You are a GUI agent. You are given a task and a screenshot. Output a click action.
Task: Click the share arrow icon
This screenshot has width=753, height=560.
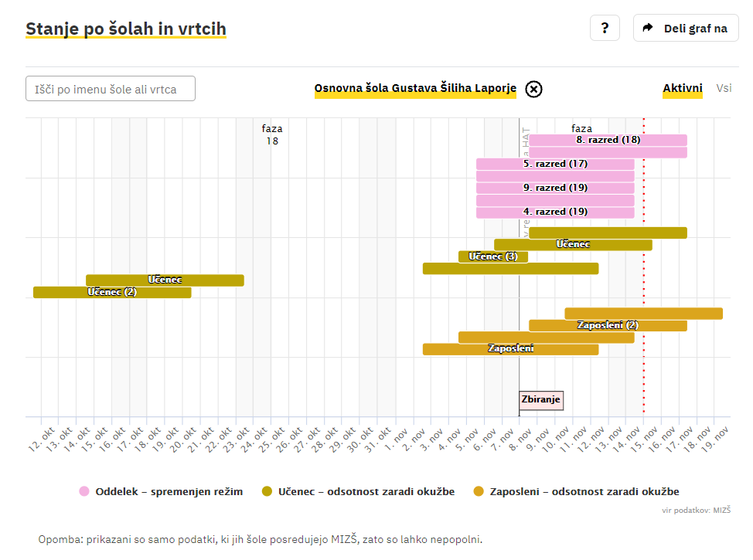[x=648, y=29]
